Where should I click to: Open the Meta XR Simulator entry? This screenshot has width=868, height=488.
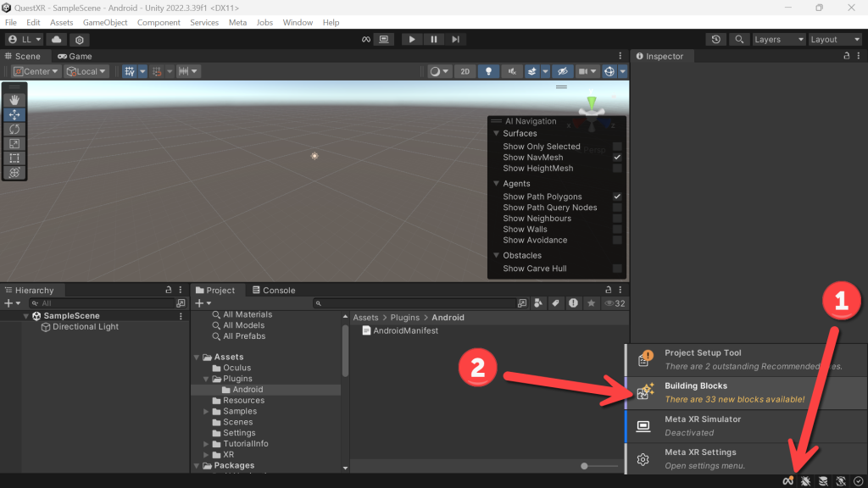point(746,426)
